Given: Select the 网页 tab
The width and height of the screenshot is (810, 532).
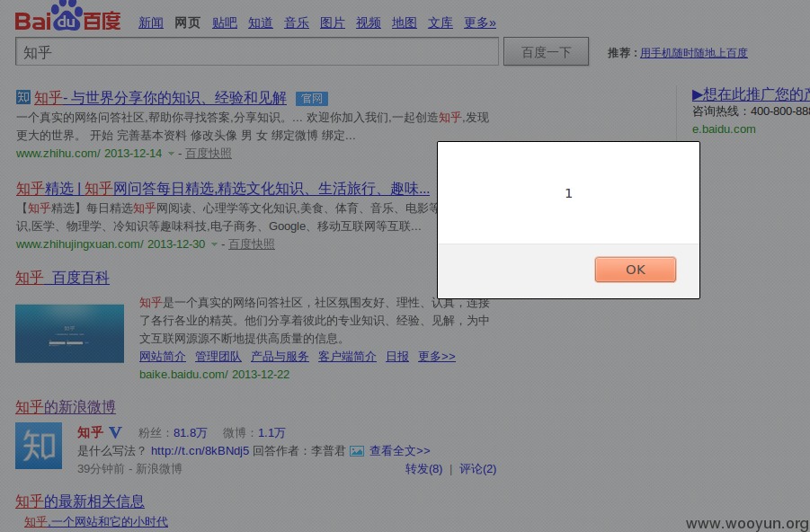Looking at the screenshot, I should [187, 22].
